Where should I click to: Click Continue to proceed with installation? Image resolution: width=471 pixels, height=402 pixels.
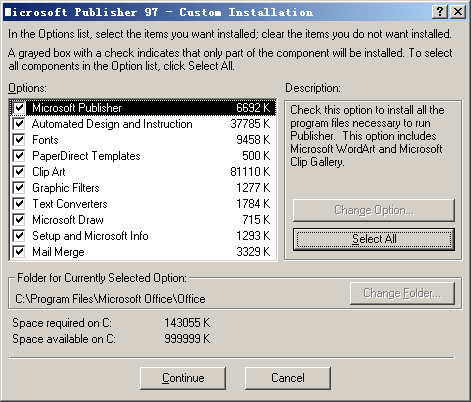tap(183, 378)
